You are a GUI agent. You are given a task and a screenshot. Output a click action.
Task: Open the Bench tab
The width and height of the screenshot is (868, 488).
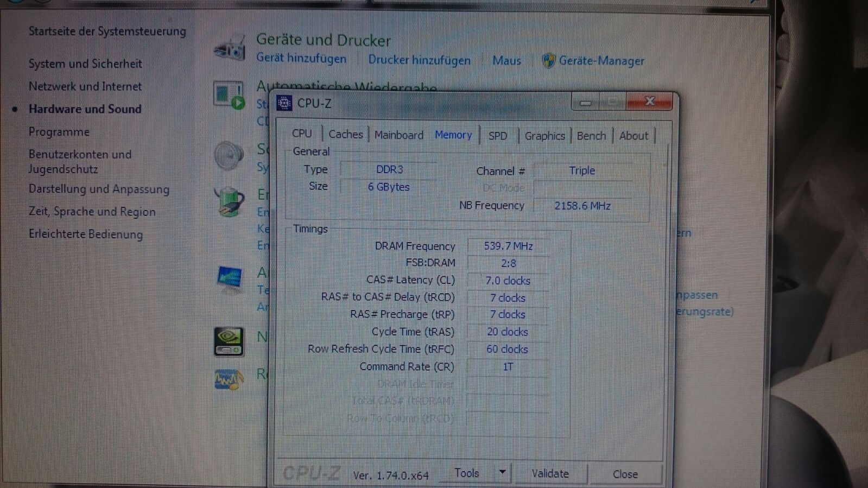point(591,136)
